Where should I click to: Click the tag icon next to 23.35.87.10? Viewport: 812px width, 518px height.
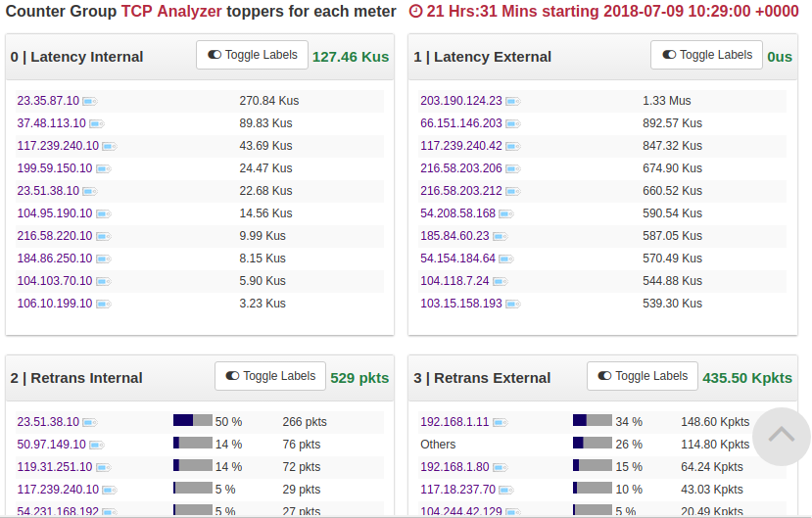[89, 101]
